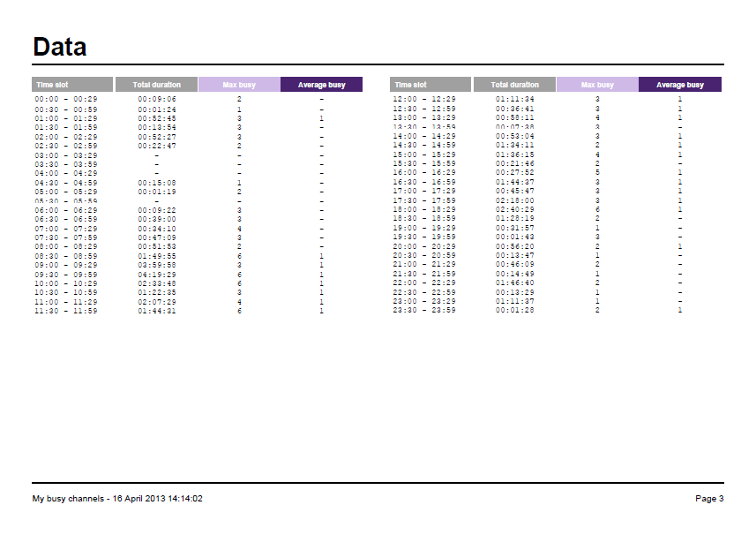The width and height of the screenshot is (756, 535).
Task: Select the left table's Max busy header
Action: 239,85
